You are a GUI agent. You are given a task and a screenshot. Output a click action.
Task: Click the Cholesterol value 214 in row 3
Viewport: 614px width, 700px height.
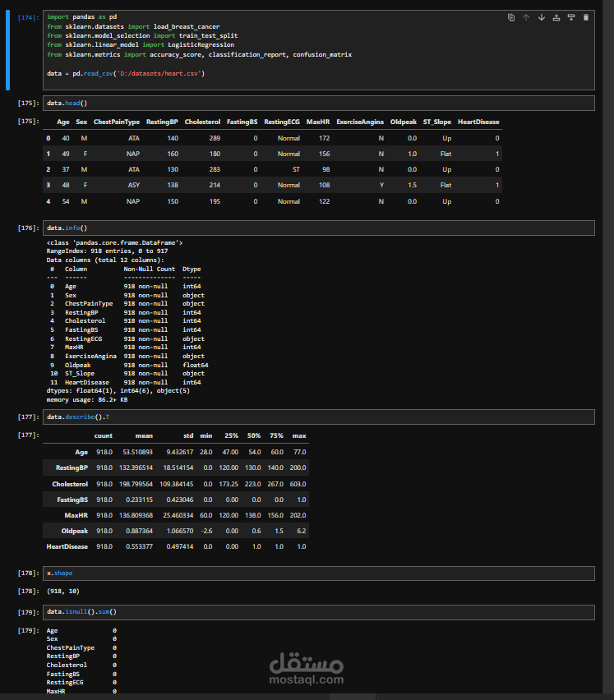215,185
